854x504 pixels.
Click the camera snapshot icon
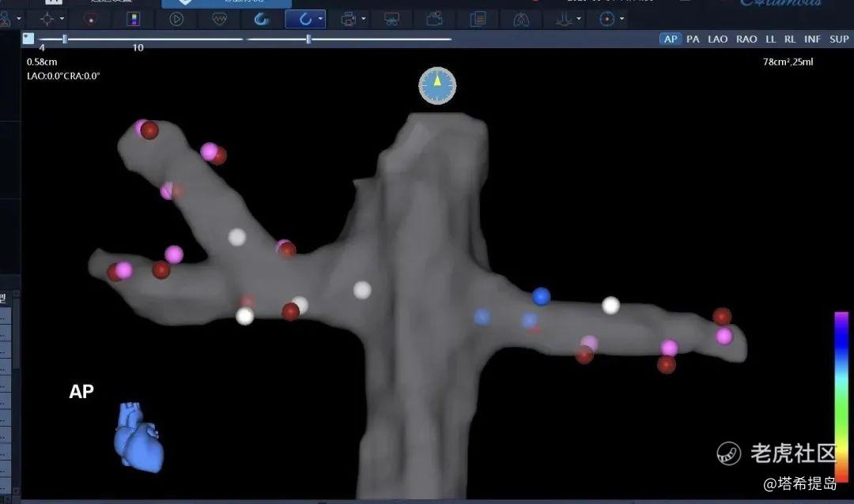pos(434,19)
